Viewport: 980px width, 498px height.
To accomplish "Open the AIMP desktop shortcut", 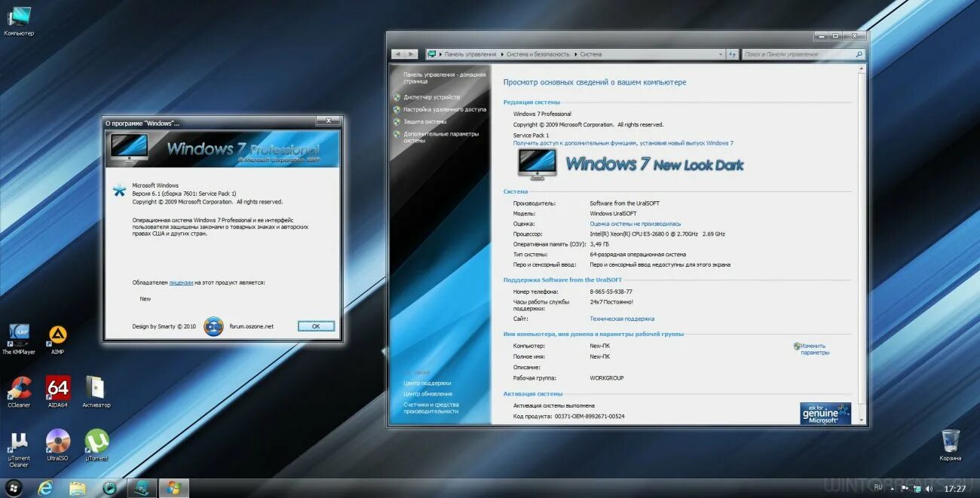I will point(57,338).
